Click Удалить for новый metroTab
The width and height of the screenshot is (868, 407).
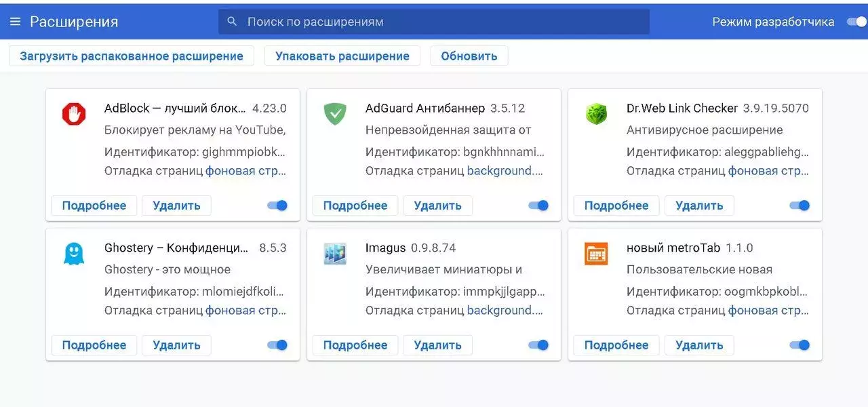pos(699,345)
